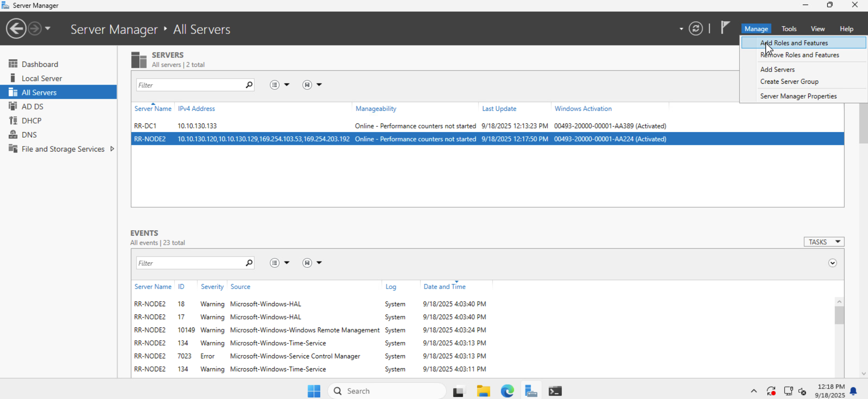
Task: Open File and Storage Services
Action: tap(58, 149)
